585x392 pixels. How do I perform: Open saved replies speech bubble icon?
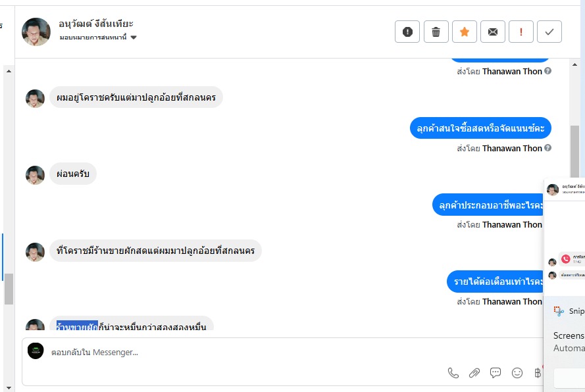(x=496, y=373)
